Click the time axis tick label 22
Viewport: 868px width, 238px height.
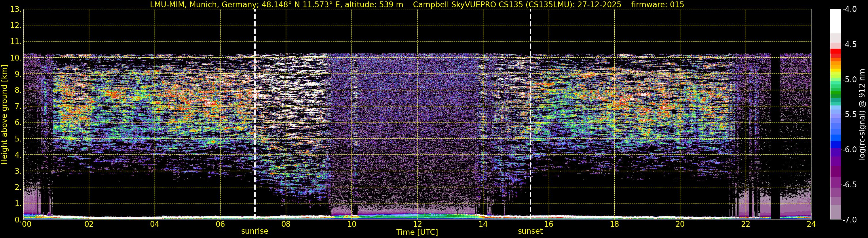pos(746,224)
